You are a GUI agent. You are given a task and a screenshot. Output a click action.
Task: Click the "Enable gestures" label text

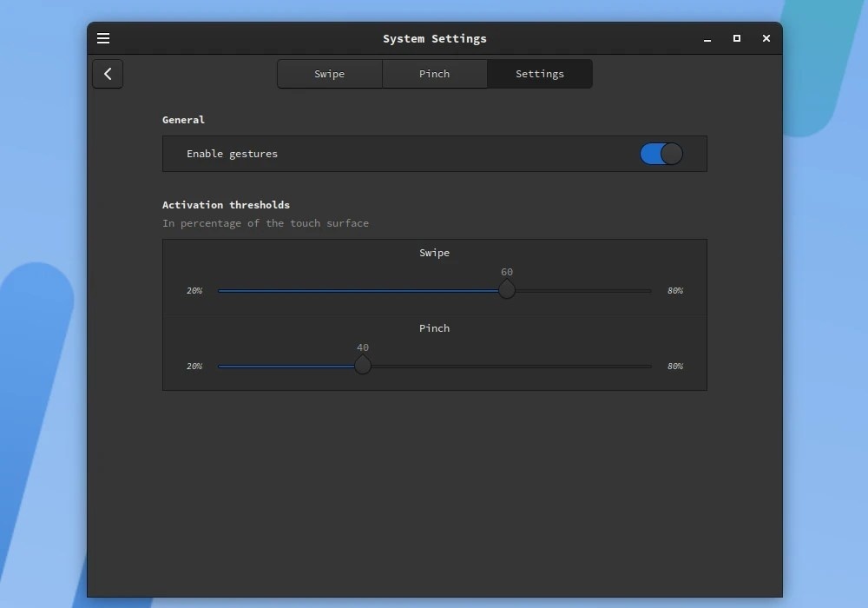pos(232,154)
